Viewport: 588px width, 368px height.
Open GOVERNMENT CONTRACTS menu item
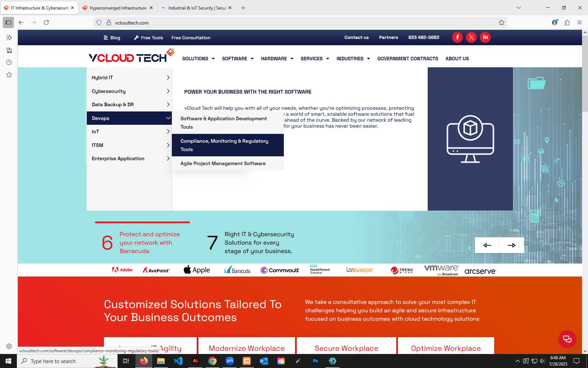[x=408, y=59]
